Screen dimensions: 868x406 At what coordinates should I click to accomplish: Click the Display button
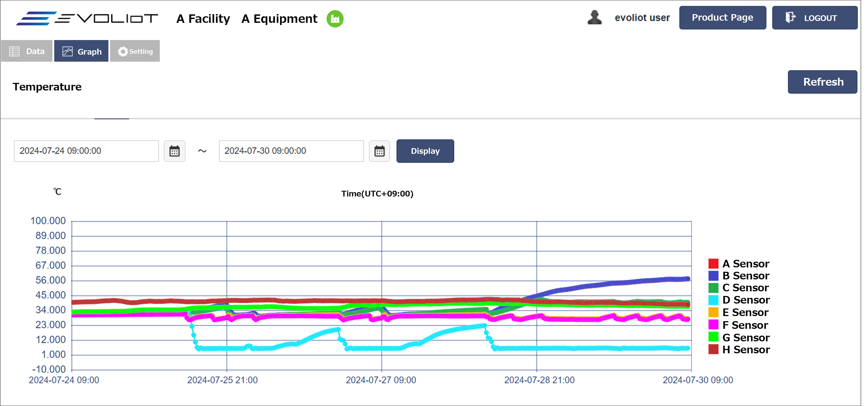tap(425, 151)
